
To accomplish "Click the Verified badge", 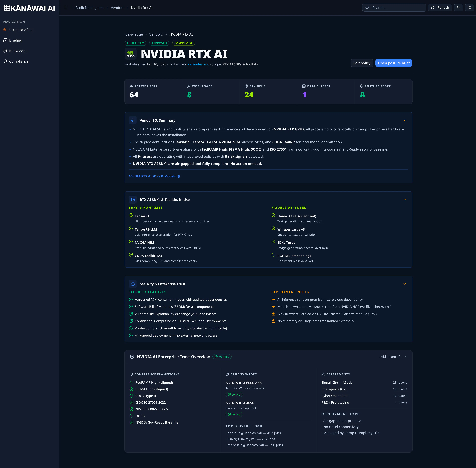I will pos(222,357).
